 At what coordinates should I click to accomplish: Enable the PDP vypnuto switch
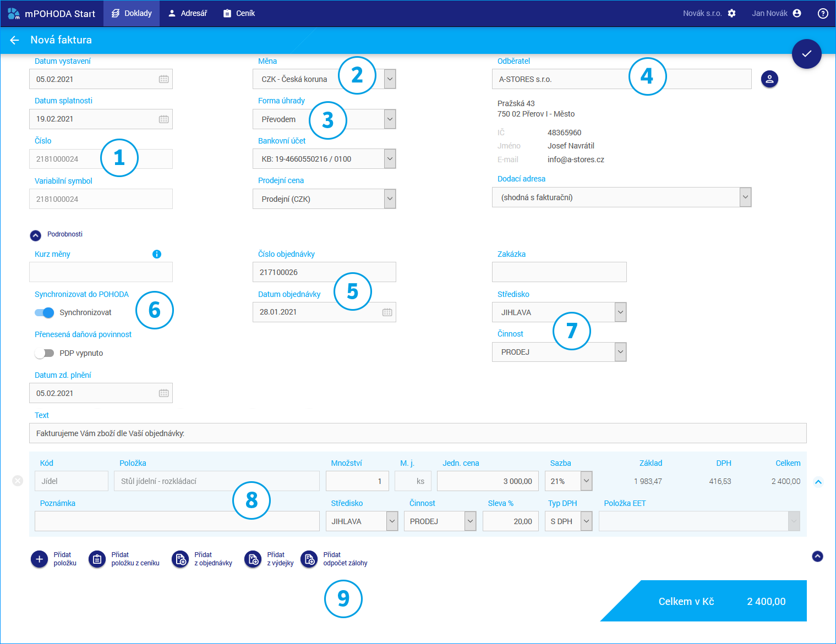(45, 353)
